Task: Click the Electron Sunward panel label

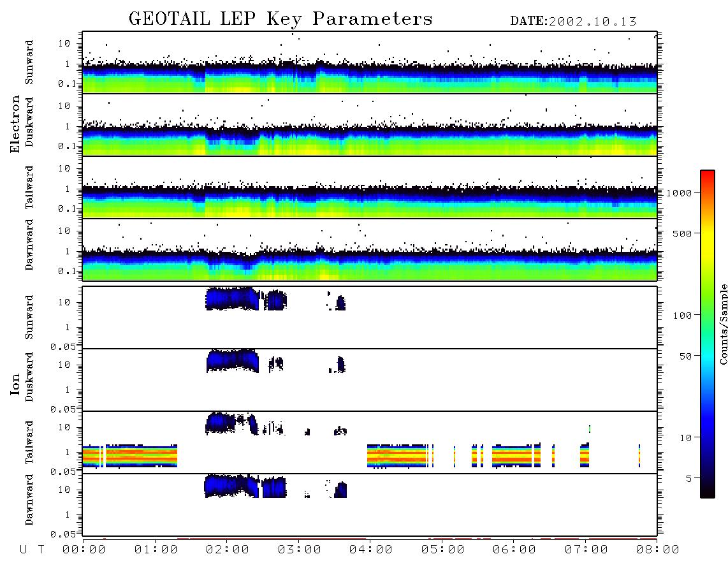Action: tap(29, 62)
